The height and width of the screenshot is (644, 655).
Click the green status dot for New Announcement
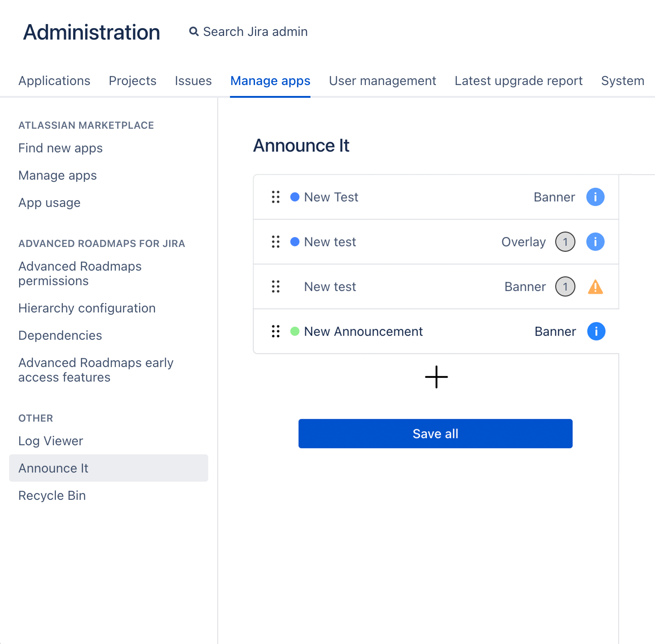point(295,332)
